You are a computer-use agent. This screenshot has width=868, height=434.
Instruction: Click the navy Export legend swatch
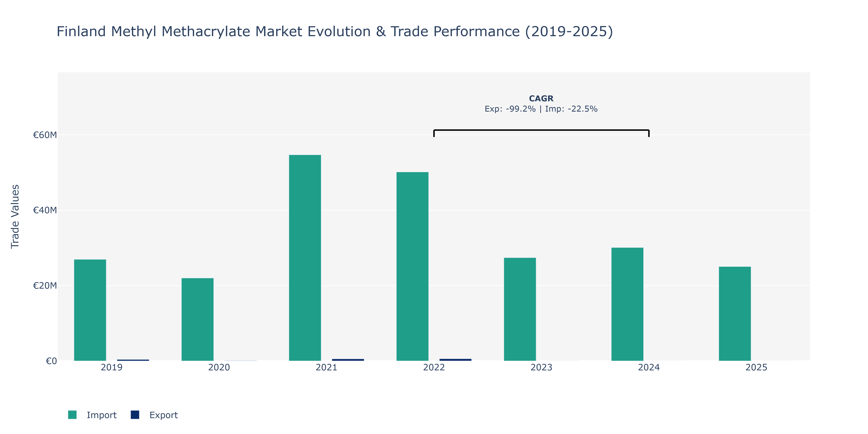[135, 415]
